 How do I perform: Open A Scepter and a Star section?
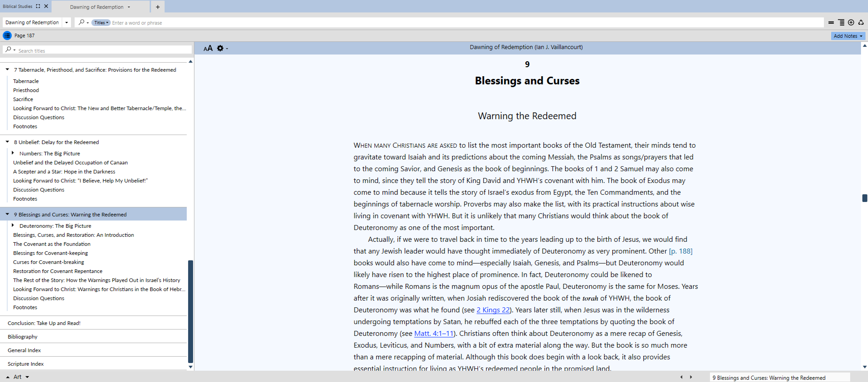tap(64, 172)
